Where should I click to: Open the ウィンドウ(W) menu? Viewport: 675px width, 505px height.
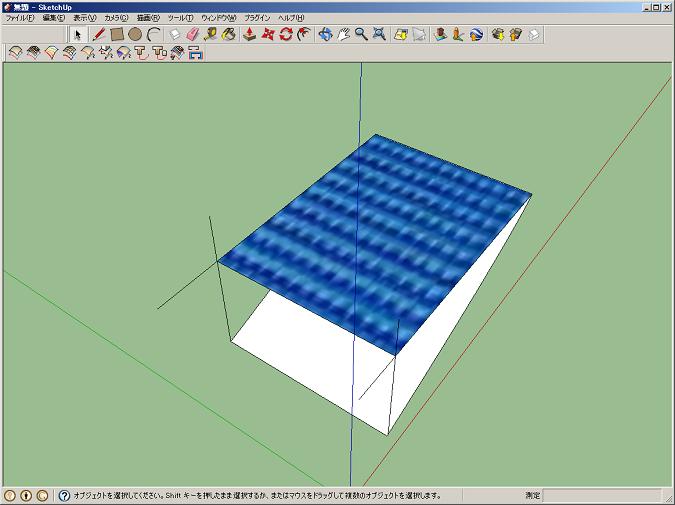click(x=218, y=18)
